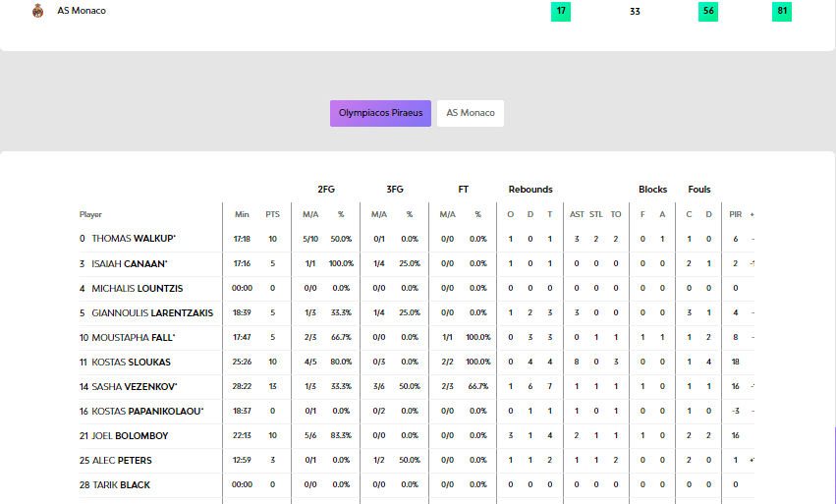This screenshot has width=836, height=504.
Task: Open the AS Monaco team name link
Action: [82, 11]
